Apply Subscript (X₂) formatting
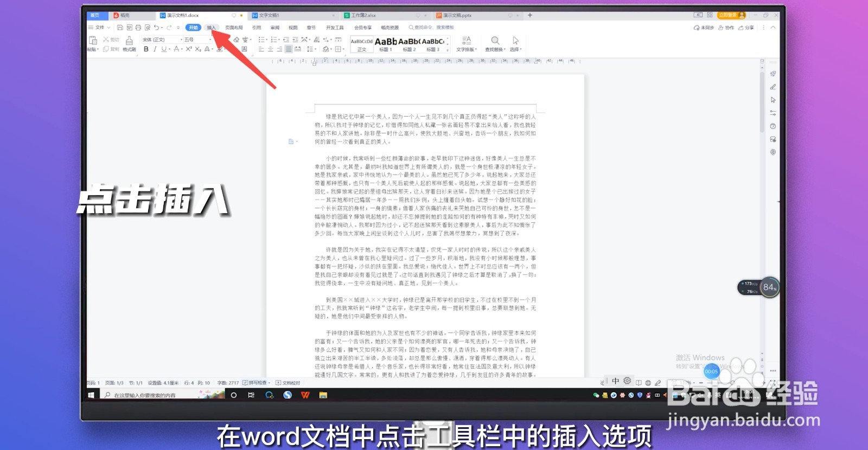This screenshot has height=450, width=868. click(198, 49)
